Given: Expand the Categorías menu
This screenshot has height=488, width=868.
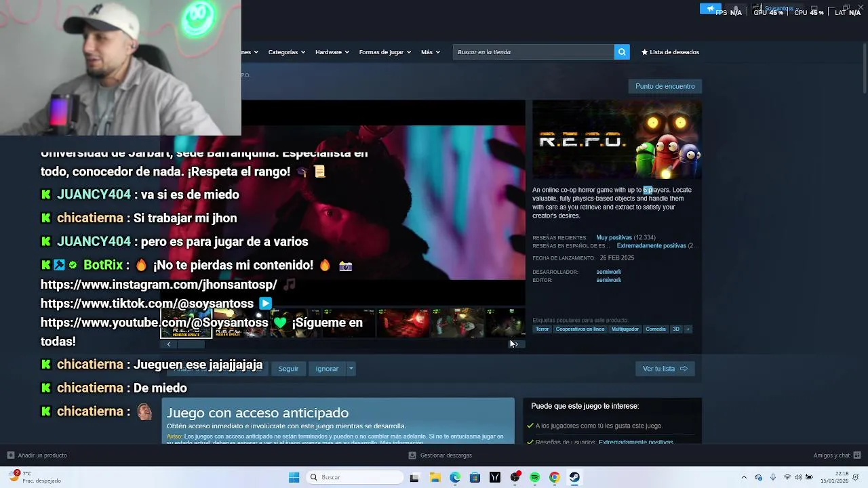Looking at the screenshot, I should 286,52.
